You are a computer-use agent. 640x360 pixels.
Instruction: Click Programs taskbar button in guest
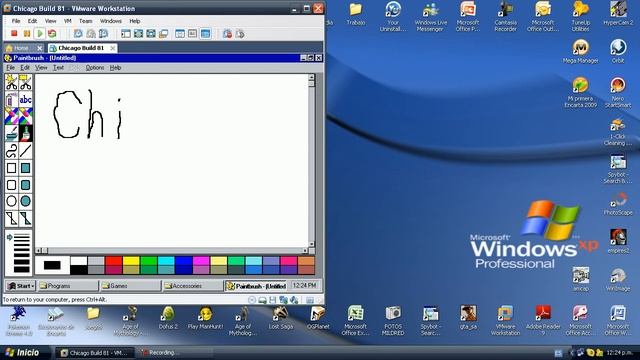click(68, 286)
